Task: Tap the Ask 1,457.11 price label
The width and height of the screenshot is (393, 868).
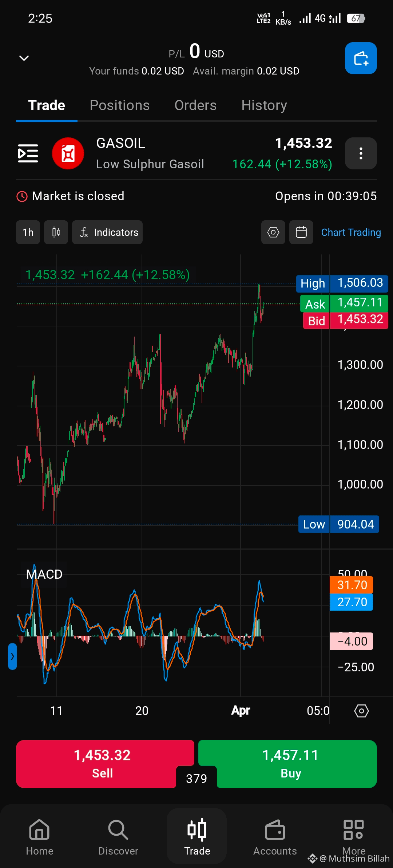Action: tap(344, 303)
